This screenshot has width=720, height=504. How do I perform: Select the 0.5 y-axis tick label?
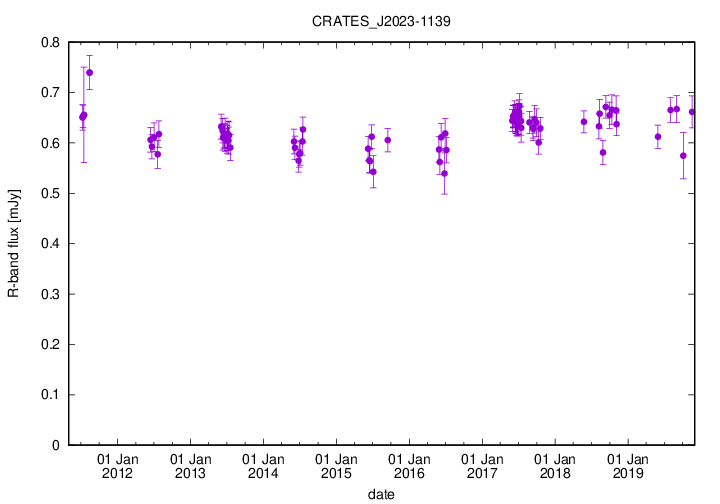point(48,193)
